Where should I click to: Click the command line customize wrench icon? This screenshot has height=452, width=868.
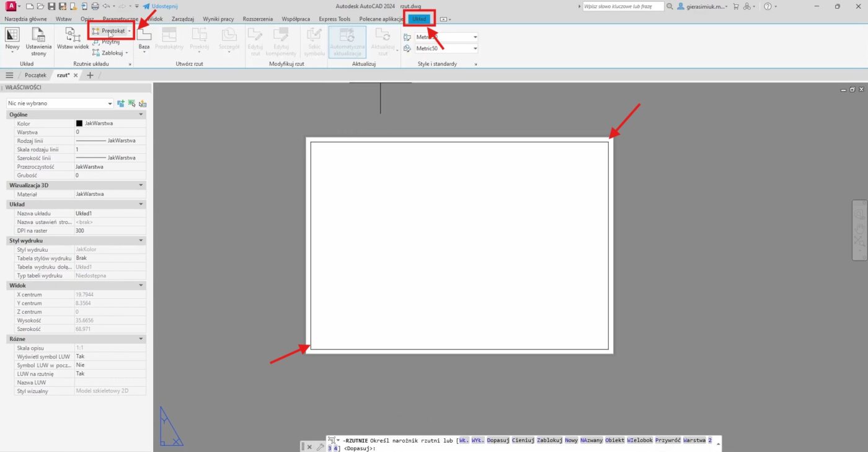(x=320, y=446)
